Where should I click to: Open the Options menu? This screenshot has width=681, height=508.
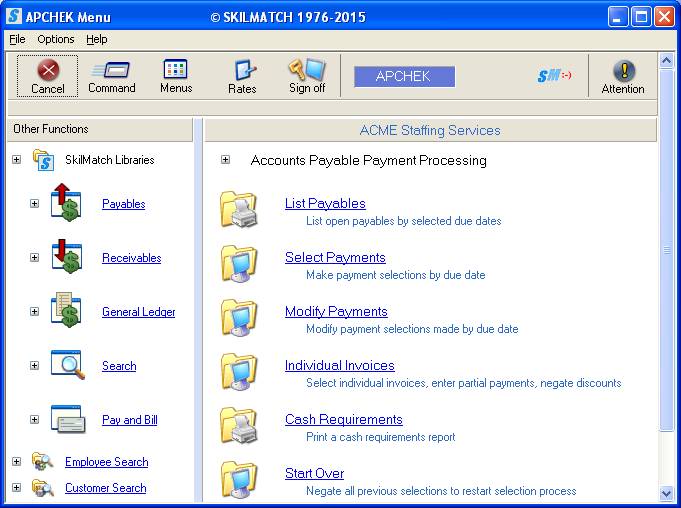56,39
